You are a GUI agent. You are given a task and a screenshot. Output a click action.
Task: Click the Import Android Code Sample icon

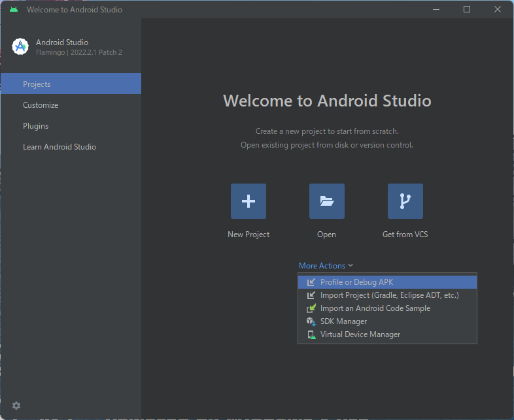pos(311,308)
